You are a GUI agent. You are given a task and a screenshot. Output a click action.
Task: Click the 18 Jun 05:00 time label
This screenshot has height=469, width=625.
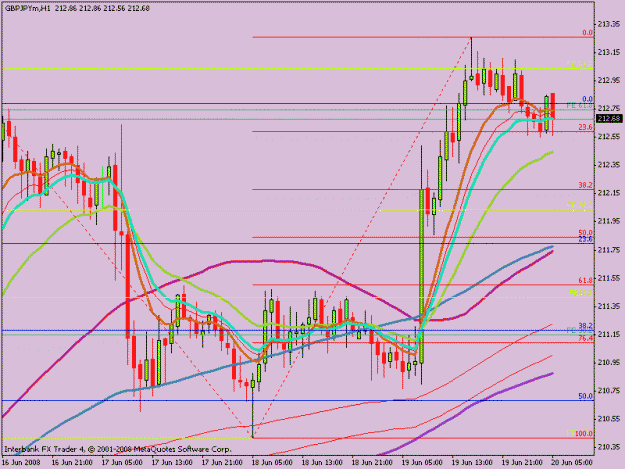pos(272,463)
